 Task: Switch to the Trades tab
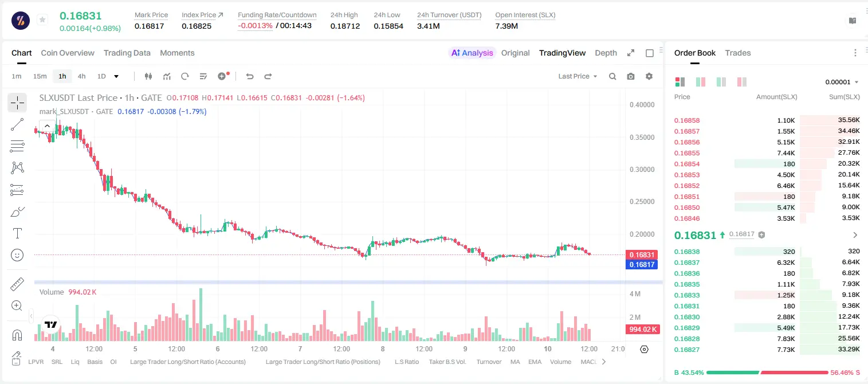click(737, 53)
